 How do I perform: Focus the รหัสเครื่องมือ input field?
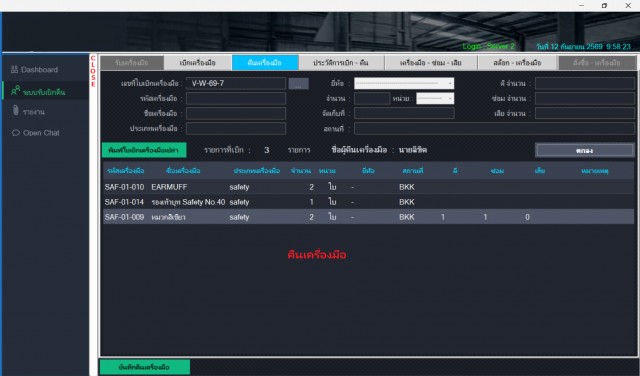(236, 98)
